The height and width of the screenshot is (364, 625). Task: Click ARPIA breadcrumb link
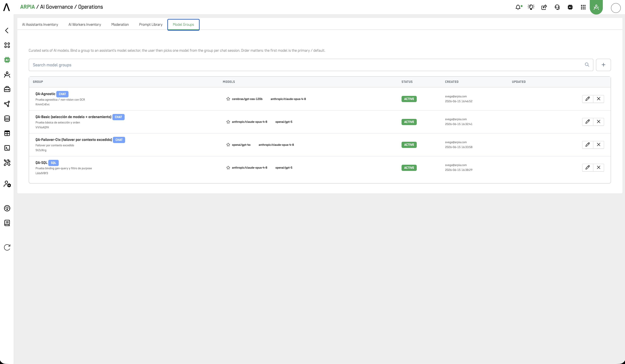(x=27, y=7)
